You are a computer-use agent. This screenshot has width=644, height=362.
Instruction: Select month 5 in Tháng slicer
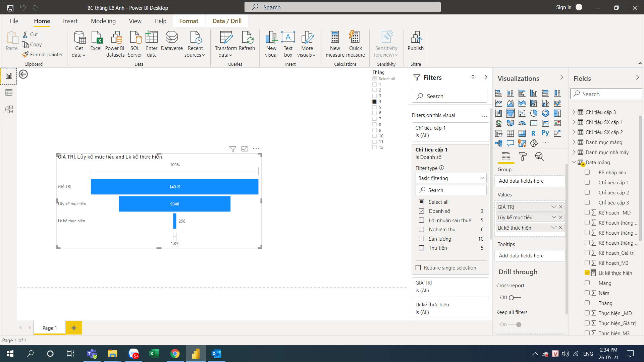tap(375, 107)
